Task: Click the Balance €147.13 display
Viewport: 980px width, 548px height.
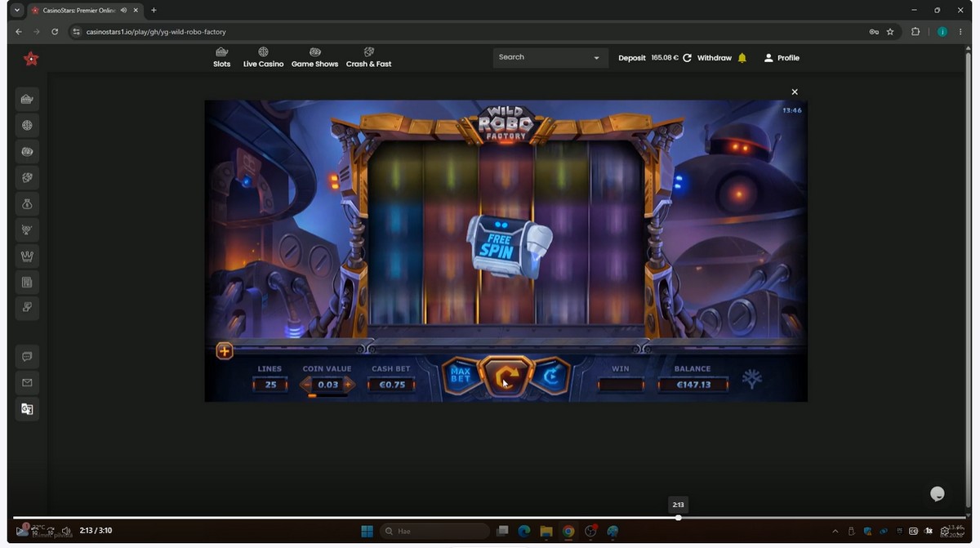Action: [693, 385]
